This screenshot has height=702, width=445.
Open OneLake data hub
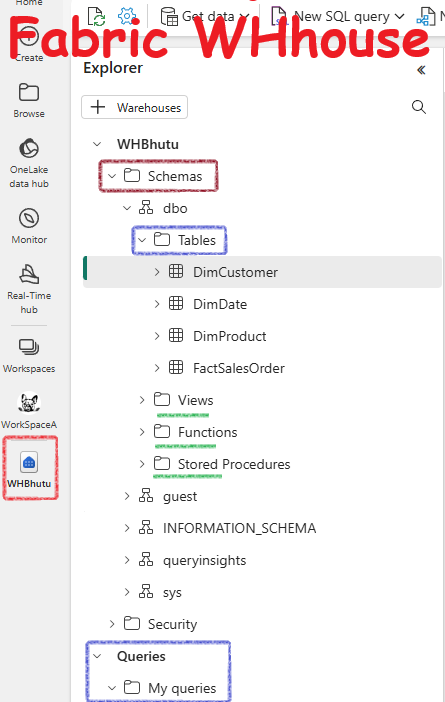coord(29,163)
